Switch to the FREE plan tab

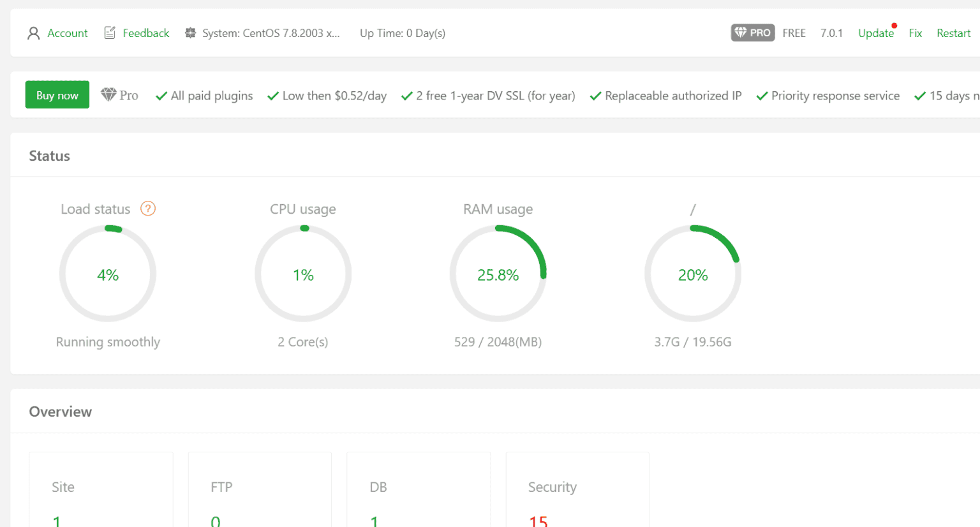[x=794, y=33]
